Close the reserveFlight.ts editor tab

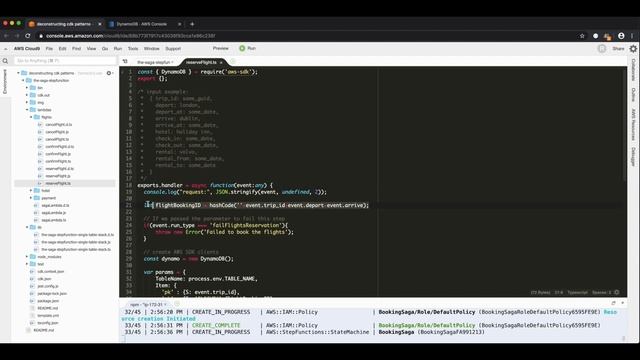coord(221,62)
